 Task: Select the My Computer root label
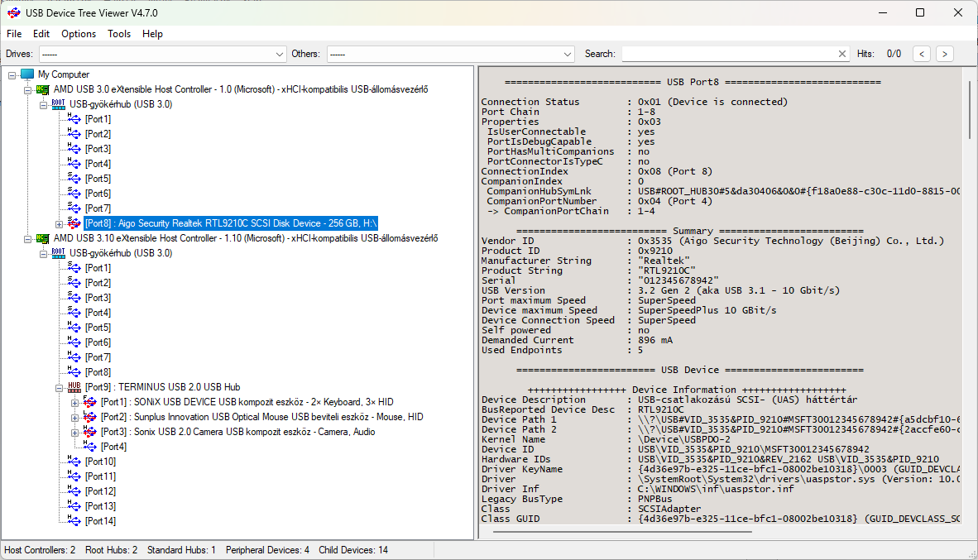point(64,74)
